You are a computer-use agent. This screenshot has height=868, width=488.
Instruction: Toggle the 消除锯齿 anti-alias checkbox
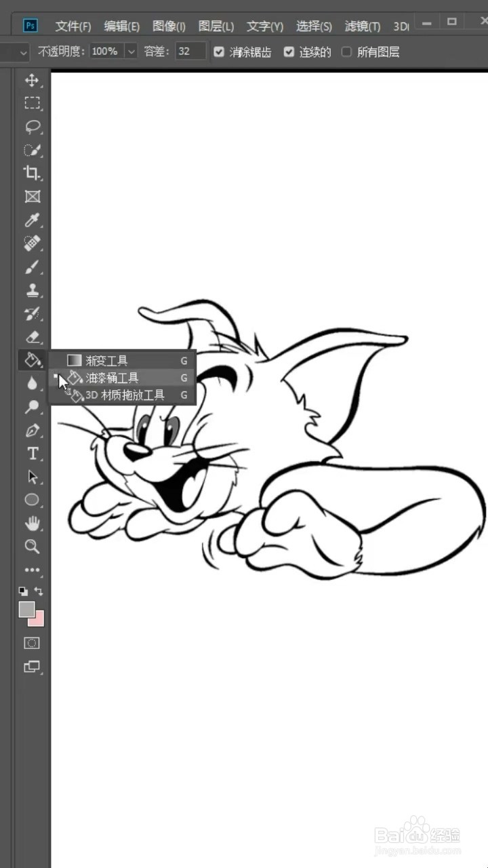219,52
